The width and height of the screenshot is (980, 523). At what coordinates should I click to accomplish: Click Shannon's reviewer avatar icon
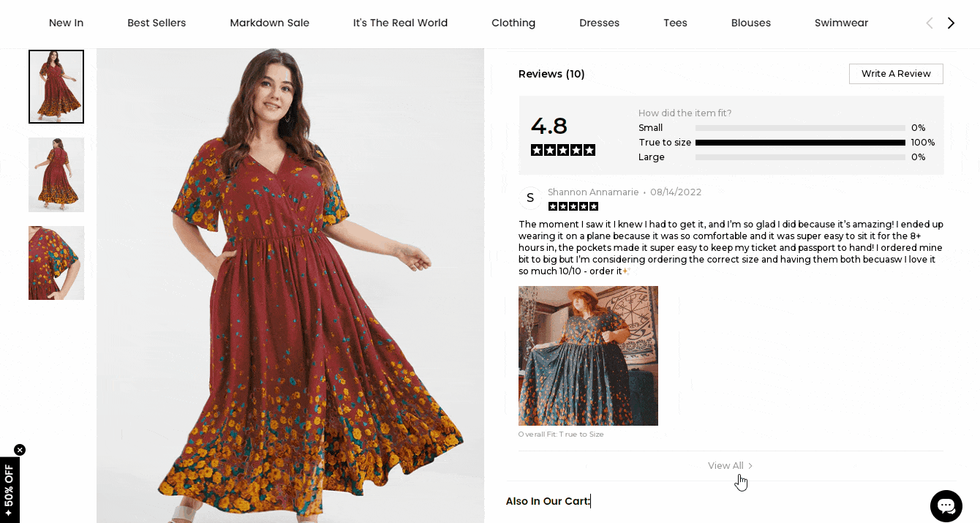point(530,198)
